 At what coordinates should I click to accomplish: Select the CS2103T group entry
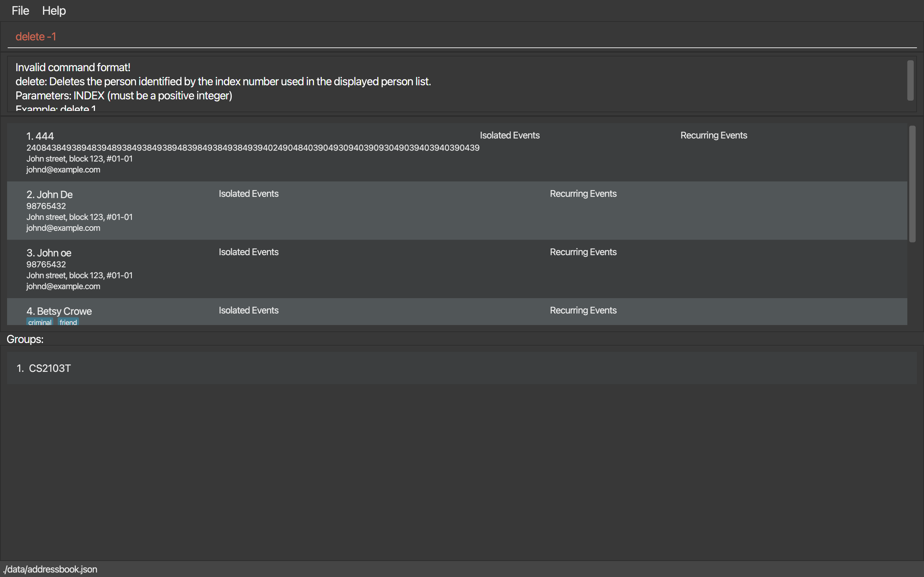click(50, 368)
